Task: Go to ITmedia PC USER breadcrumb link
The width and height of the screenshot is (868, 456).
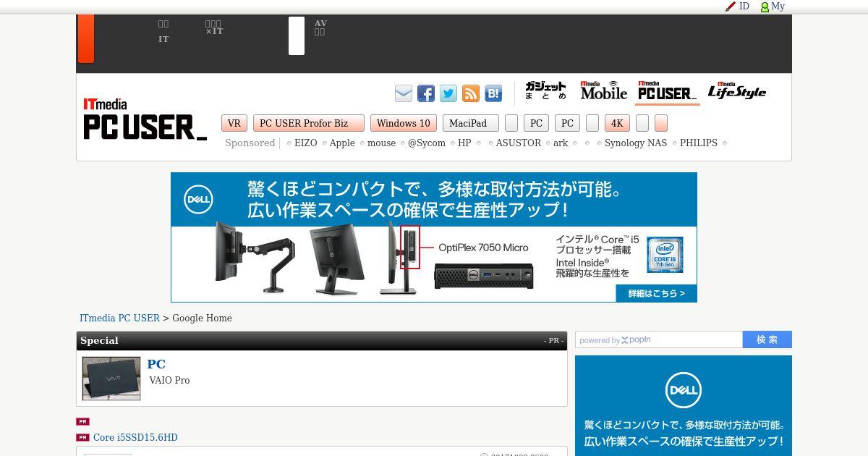Action: tap(119, 318)
